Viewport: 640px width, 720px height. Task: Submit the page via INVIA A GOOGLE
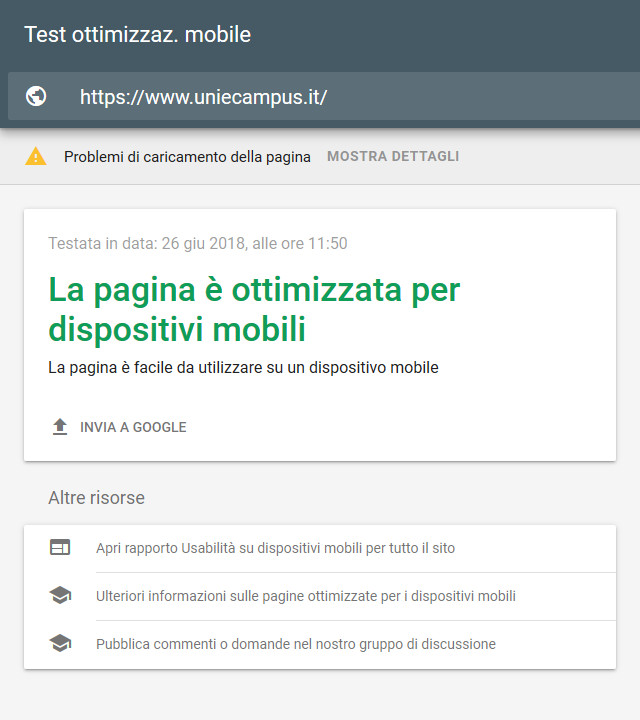(119, 427)
